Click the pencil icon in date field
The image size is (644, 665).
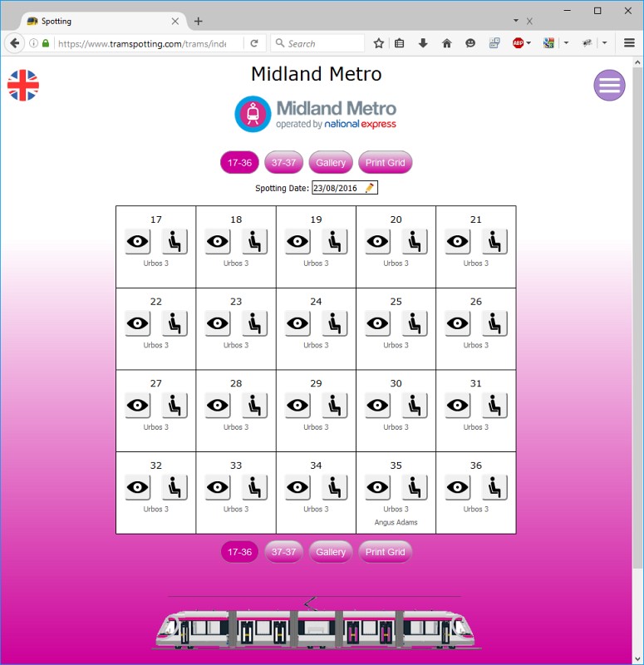click(369, 188)
